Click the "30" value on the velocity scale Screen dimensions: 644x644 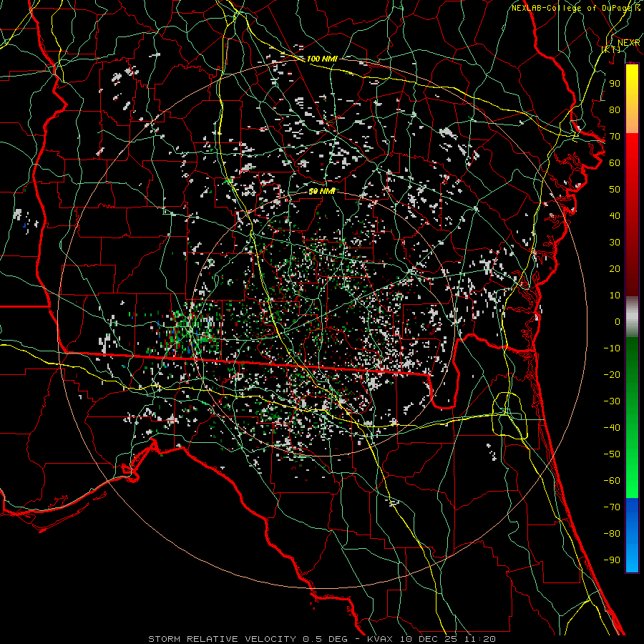click(x=615, y=243)
